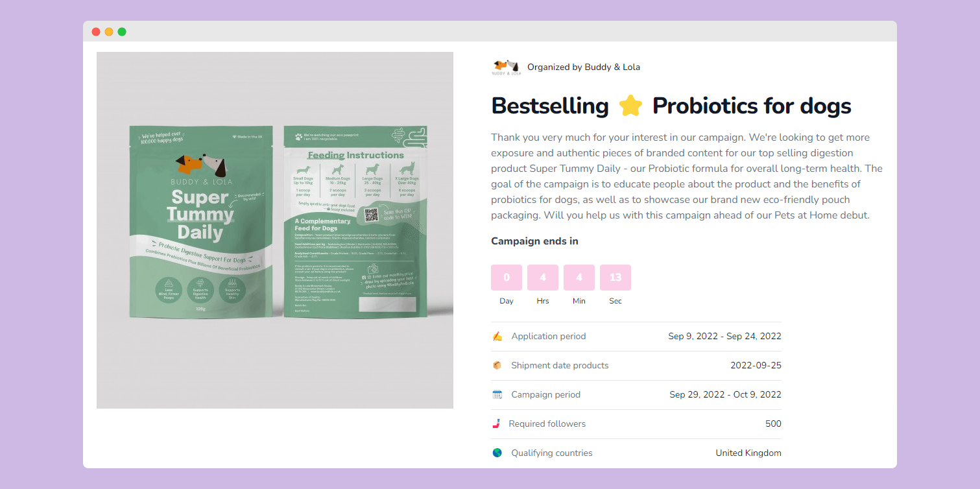Screen dimensions: 980x489
Task: Click the star emoji in the heading
Action: click(x=630, y=106)
